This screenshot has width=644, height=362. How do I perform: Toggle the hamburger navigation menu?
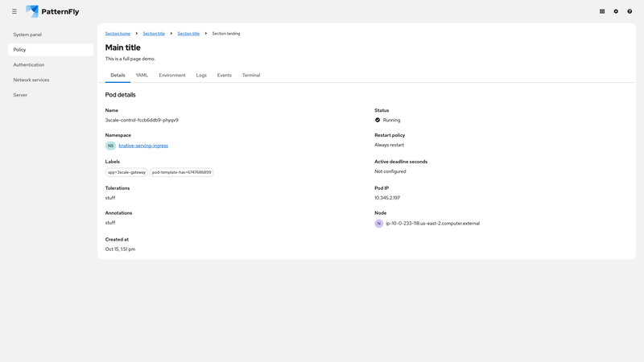click(14, 11)
